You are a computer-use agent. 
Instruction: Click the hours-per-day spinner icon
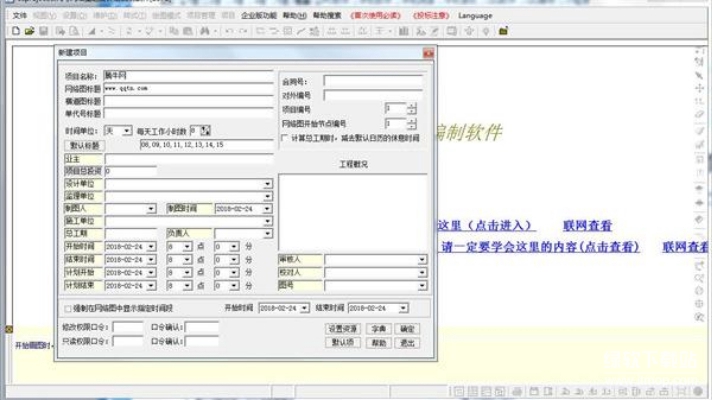point(206,130)
